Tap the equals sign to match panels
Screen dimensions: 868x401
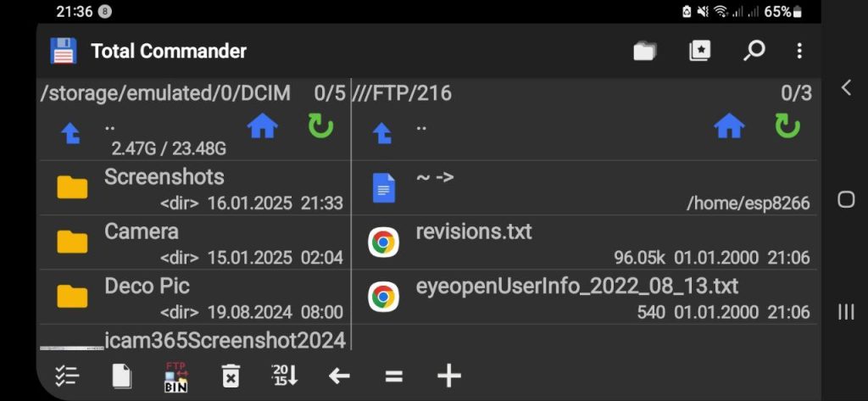click(x=393, y=376)
